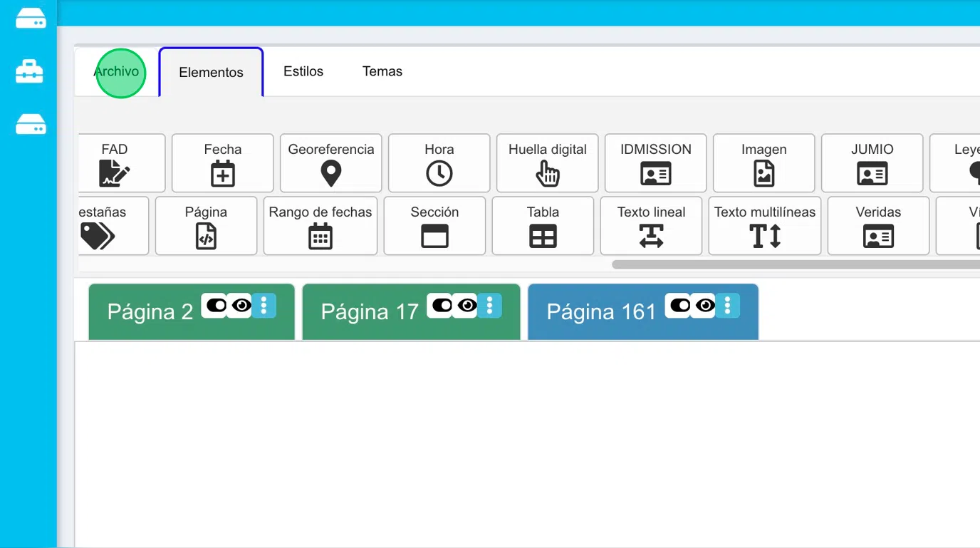Add the Rango de fechas element
Image resolution: width=980 pixels, height=548 pixels.
coord(320,226)
